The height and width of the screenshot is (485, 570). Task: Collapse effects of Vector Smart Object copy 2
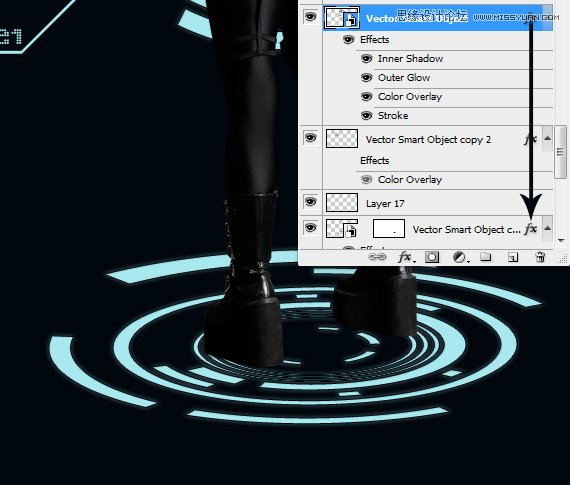pos(547,138)
